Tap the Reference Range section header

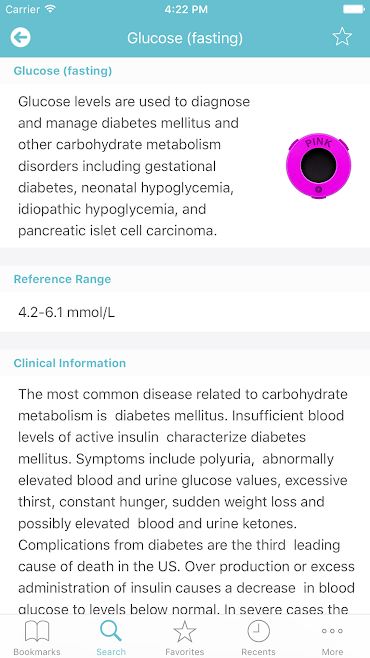(x=62, y=279)
